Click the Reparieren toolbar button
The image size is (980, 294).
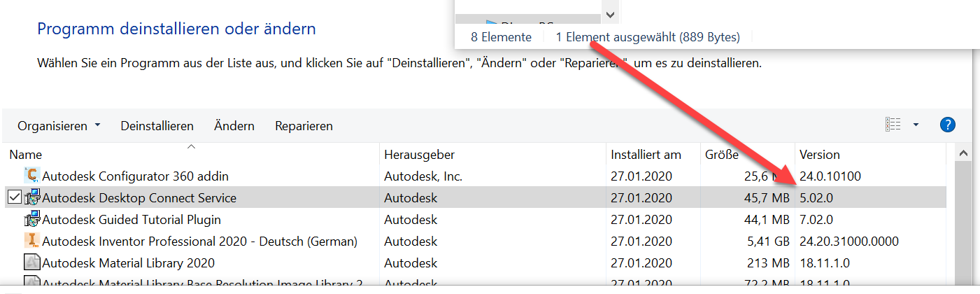coord(304,126)
